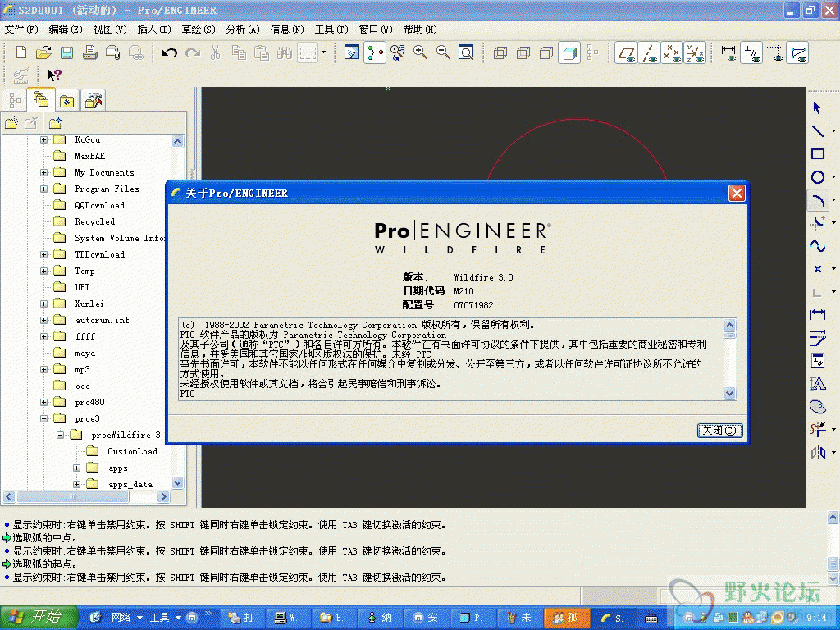Toggle coordinate system display
Image resolution: width=840 pixels, height=630 pixels.
click(x=695, y=52)
